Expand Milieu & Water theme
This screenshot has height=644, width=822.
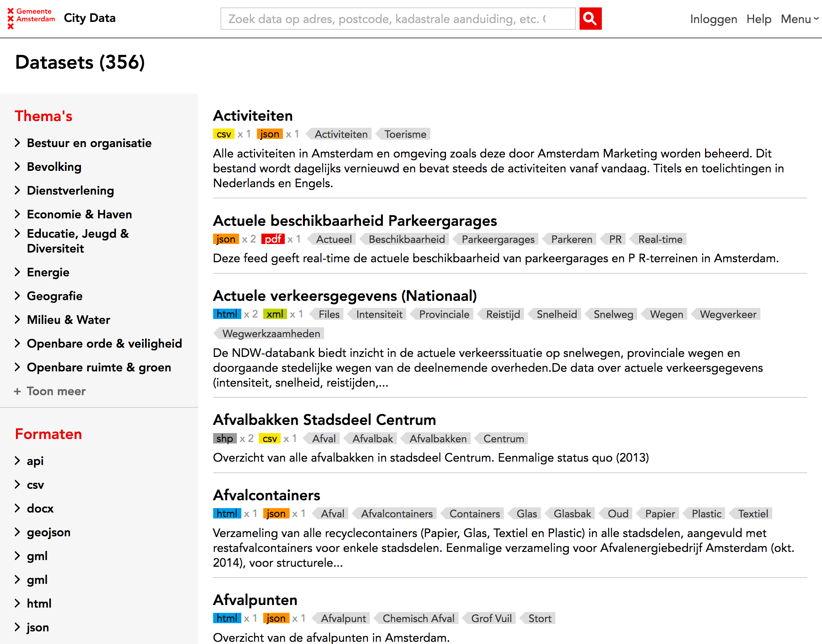click(68, 320)
